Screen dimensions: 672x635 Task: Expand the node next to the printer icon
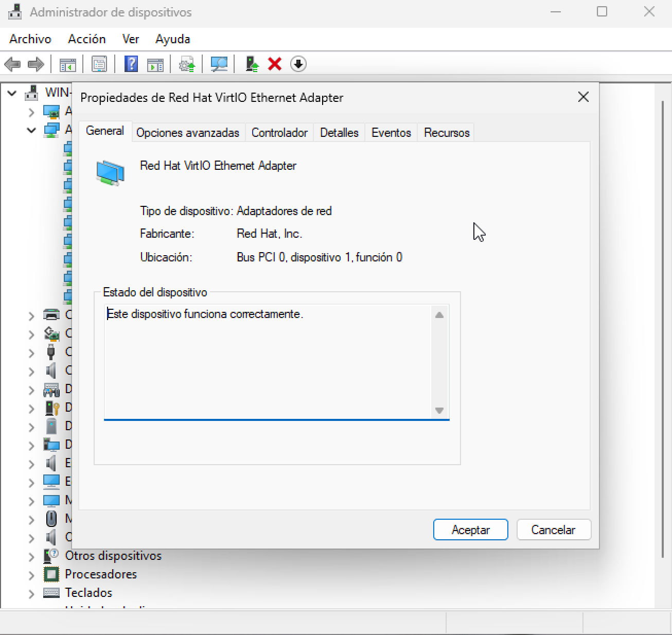point(31,316)
